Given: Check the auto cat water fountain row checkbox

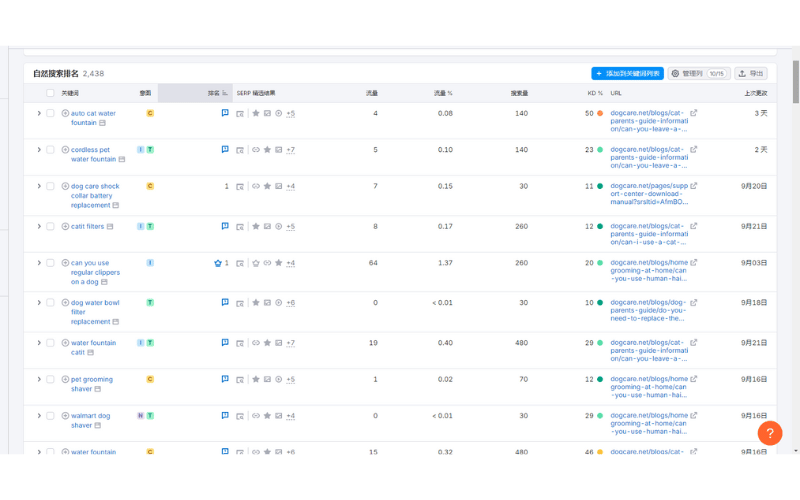Looking at the screenshot, I should pos(50,113).
